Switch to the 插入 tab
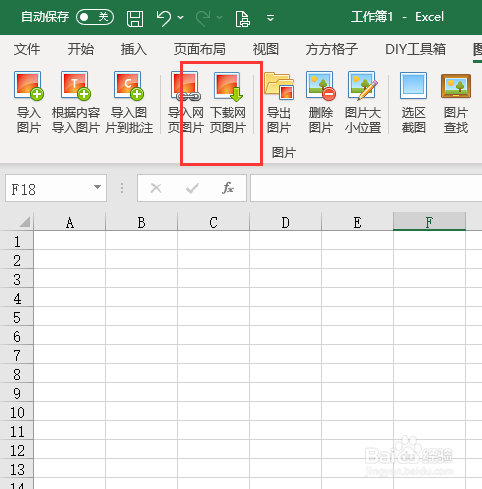This screenshot has width=482, height=489. pyautogui.click(x=134, y=49)
